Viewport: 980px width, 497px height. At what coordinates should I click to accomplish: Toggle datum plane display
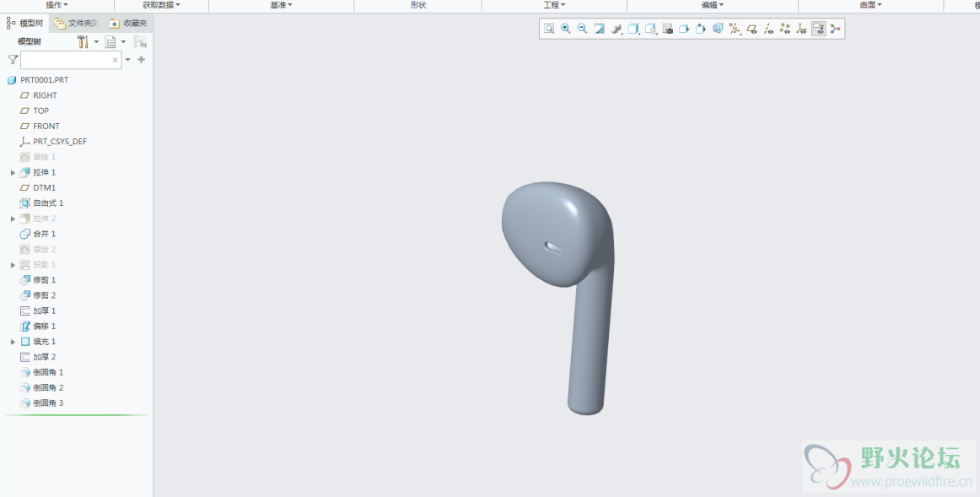pos(752,29)
